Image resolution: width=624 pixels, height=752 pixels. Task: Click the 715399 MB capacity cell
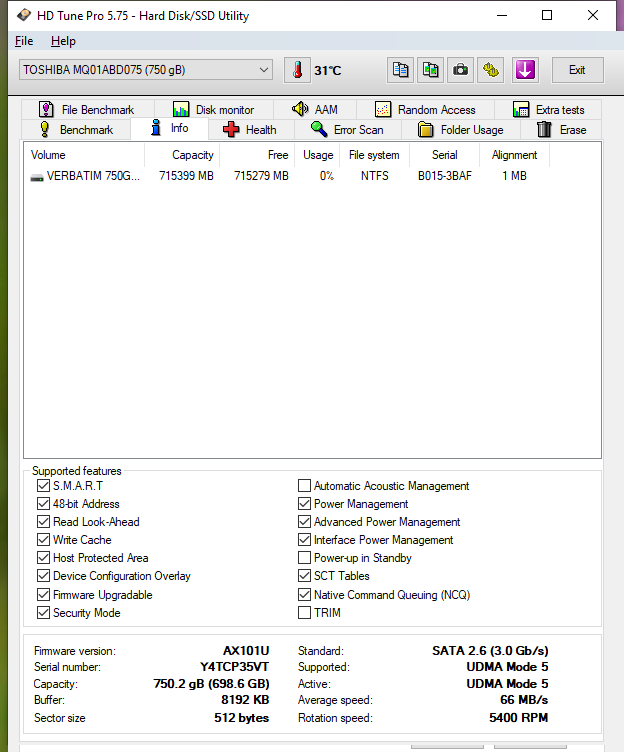click(187, 176)
